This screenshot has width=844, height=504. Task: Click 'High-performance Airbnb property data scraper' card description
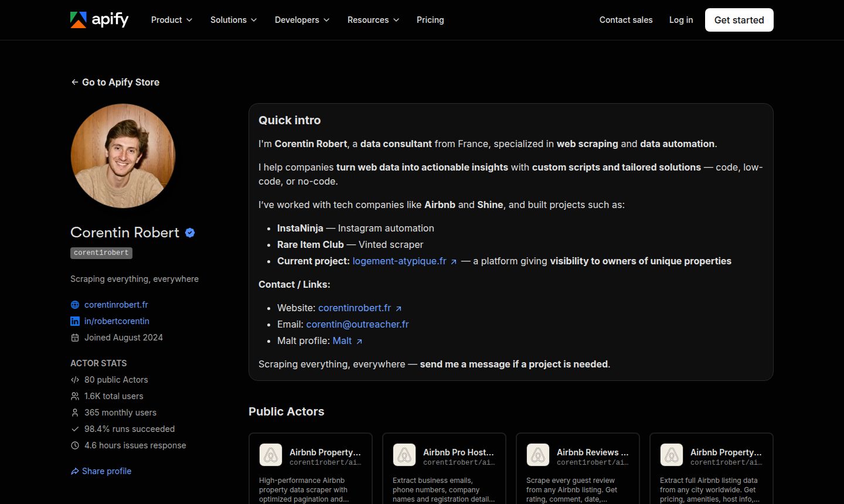304,490
